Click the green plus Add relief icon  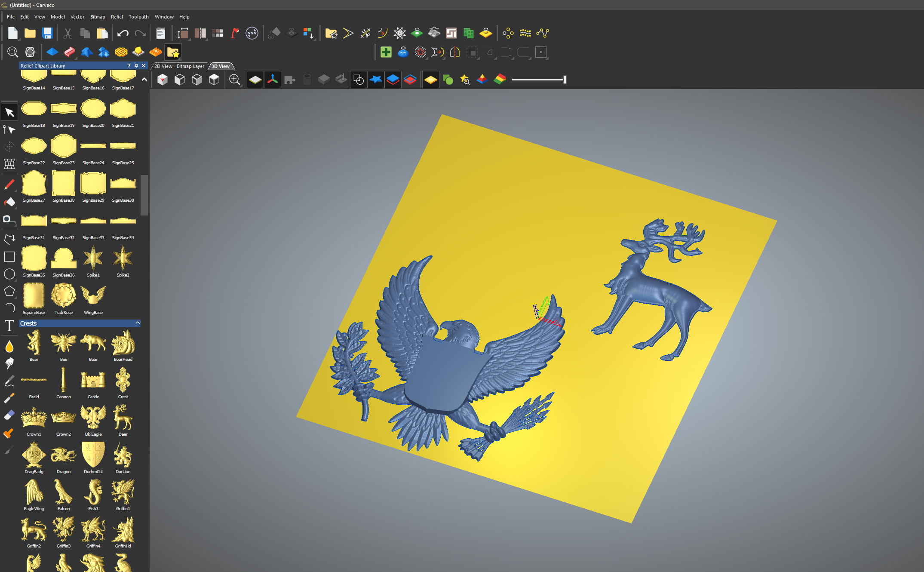coord(386,52)
